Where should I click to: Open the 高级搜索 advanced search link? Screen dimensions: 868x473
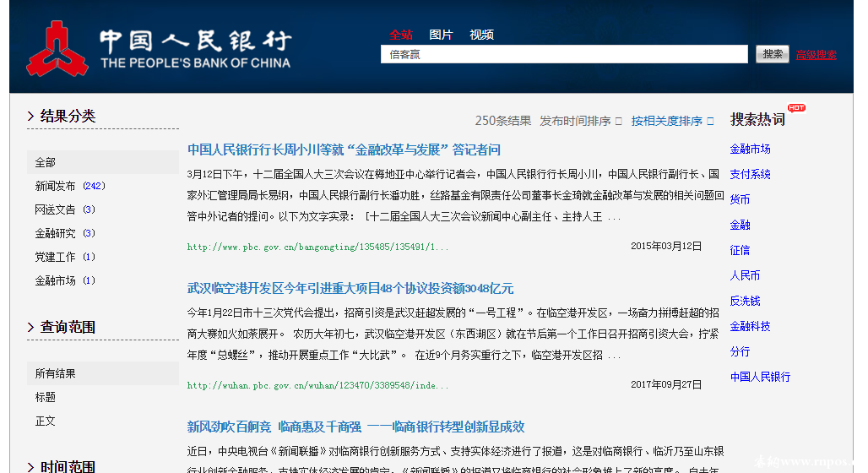click(x=816, y=55)
